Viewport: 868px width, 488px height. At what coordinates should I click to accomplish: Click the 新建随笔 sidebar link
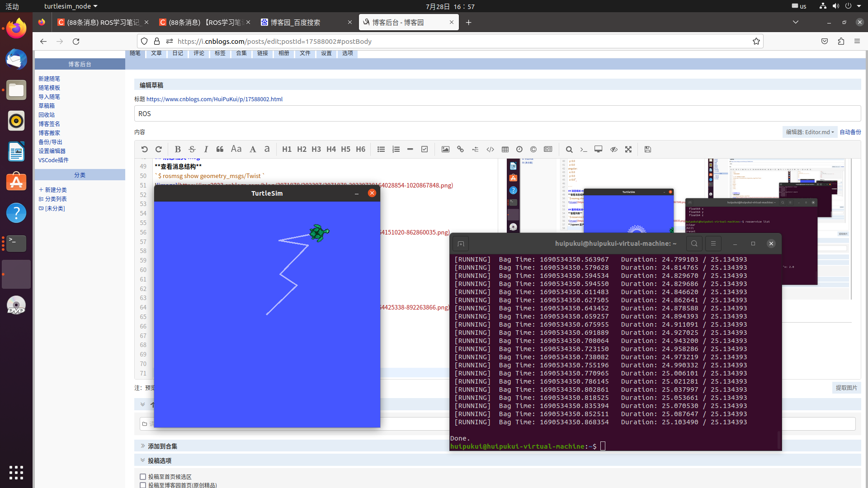pos(49,79)
